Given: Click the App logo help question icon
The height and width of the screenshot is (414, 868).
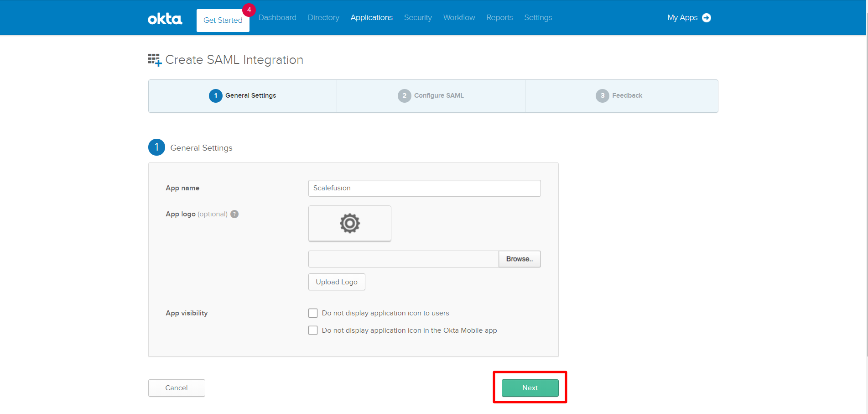Looking at the screenshot, I should (x=234, y=214).
